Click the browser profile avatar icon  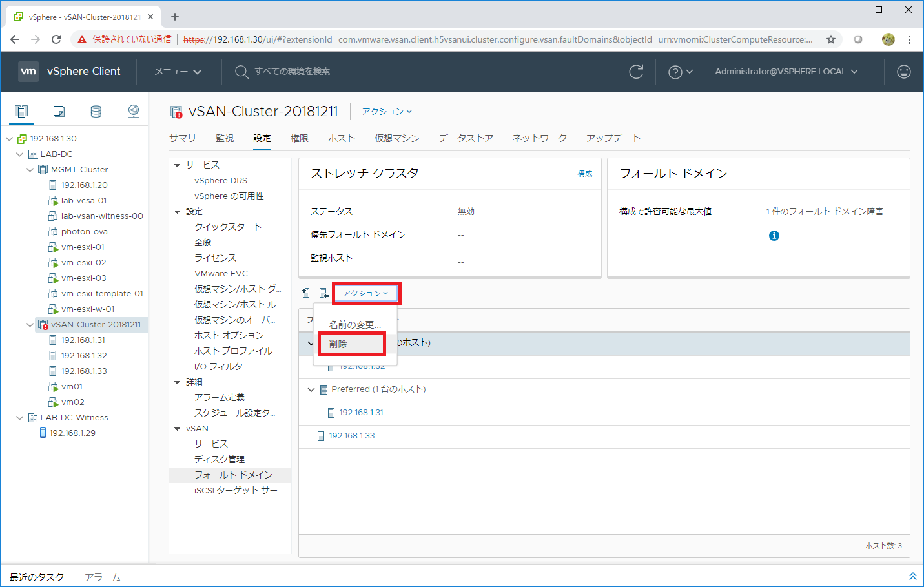pos(888,39)
